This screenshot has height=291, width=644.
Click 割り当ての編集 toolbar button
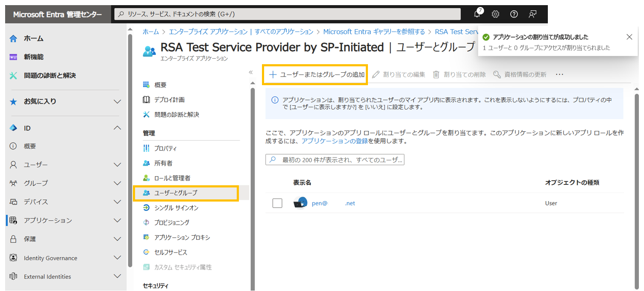point(399,74)
